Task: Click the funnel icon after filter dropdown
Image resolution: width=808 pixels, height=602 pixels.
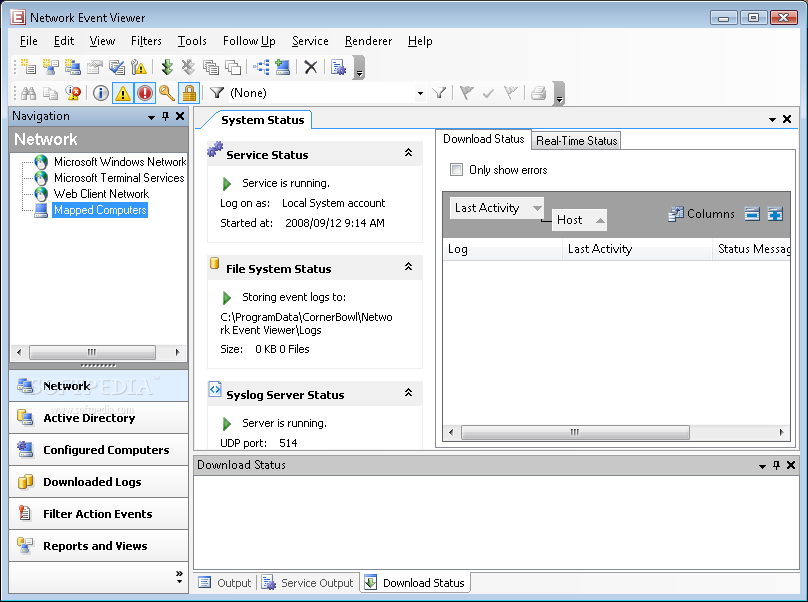Action: [x=439, y=93]
